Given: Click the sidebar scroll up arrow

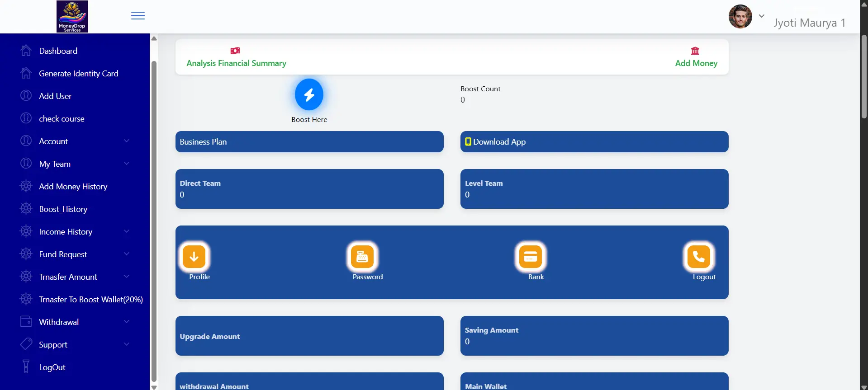Looking at the screenshot, I should [x=154, y=38].
